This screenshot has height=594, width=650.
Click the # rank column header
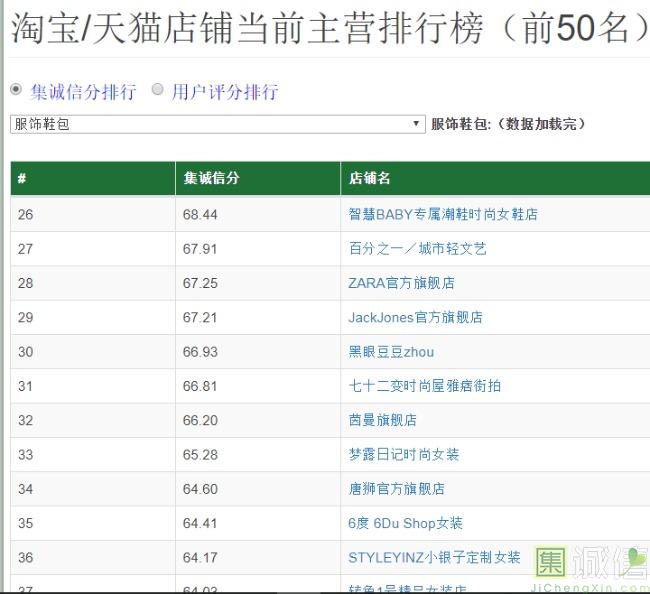coord(22,178)
